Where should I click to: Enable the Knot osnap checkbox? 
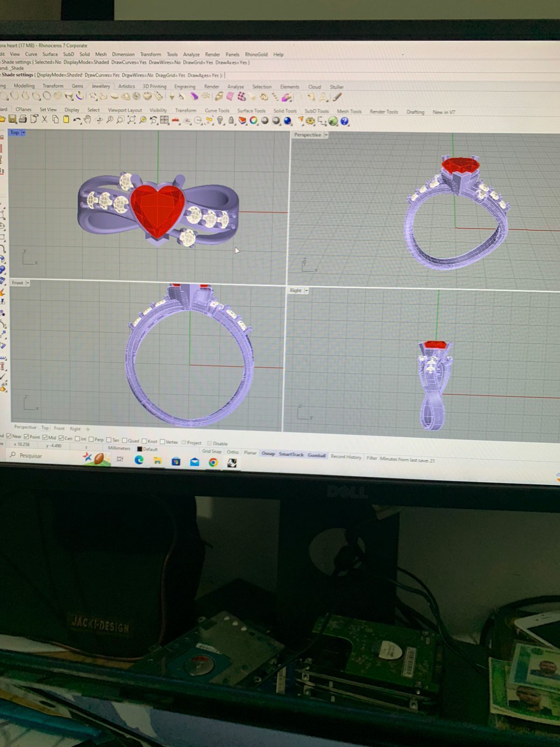144,441
